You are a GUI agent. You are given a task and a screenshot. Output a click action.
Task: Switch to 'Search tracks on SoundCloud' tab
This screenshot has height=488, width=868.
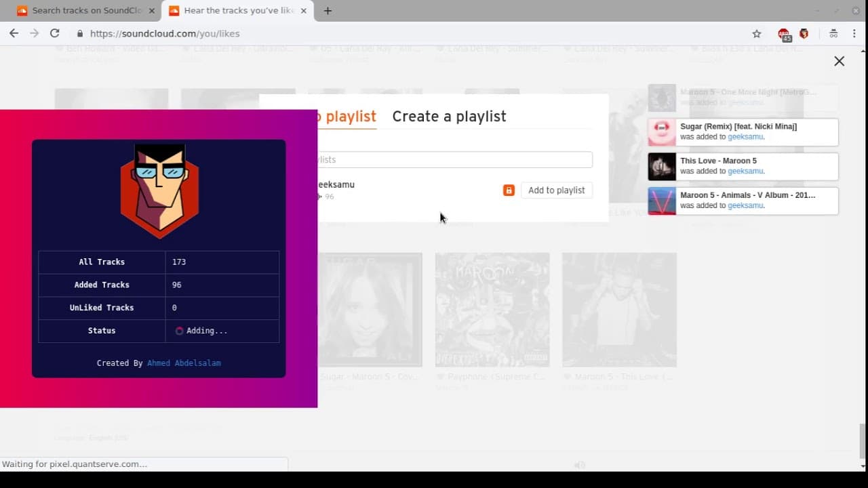pyautogui.click(x=85, y=11)
